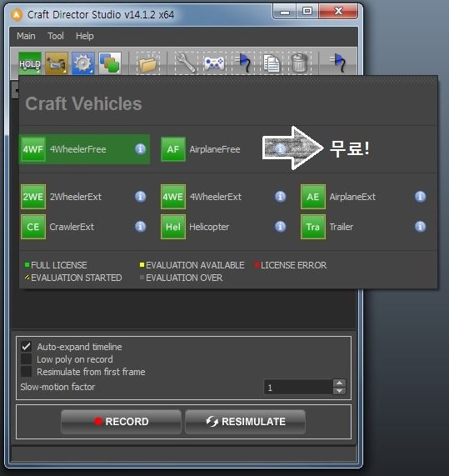Choose the 2WE 2WheelerExt vehicle

33,197
